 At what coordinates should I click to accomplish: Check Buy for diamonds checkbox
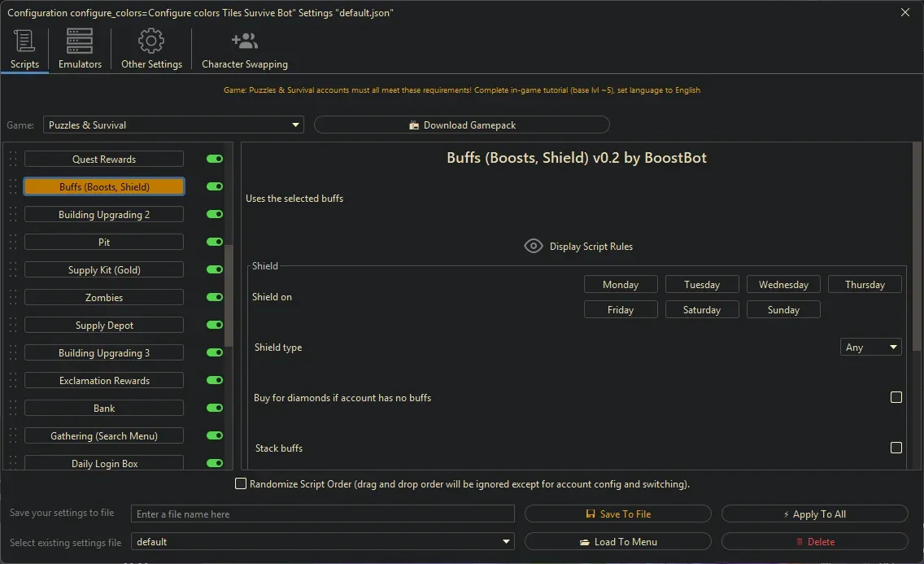tap(896, 398)
